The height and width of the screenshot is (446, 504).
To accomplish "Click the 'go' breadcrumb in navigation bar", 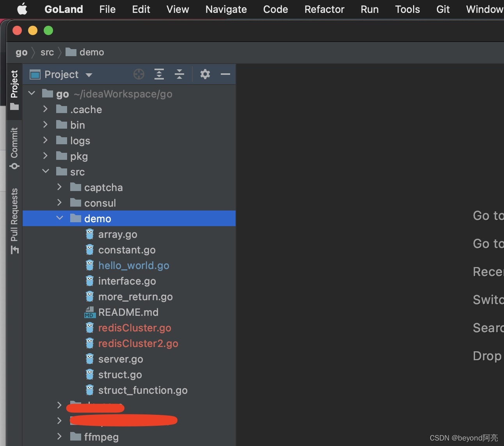I will pyautogui.click(x=21, y=52).
